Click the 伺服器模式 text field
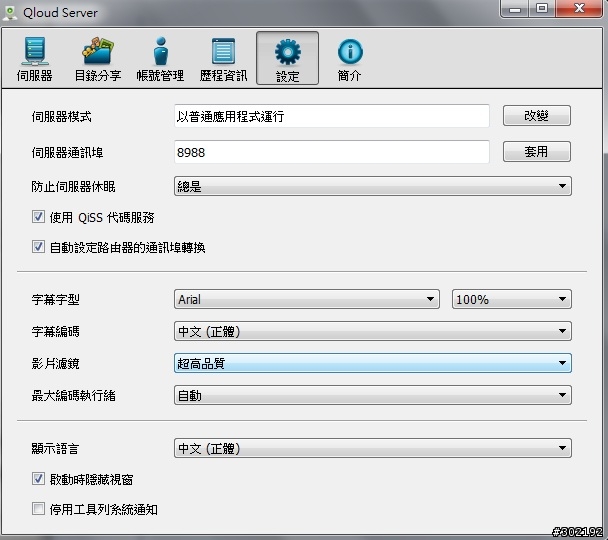The width and height of the screenshot is (608, 540). (332, 116)
